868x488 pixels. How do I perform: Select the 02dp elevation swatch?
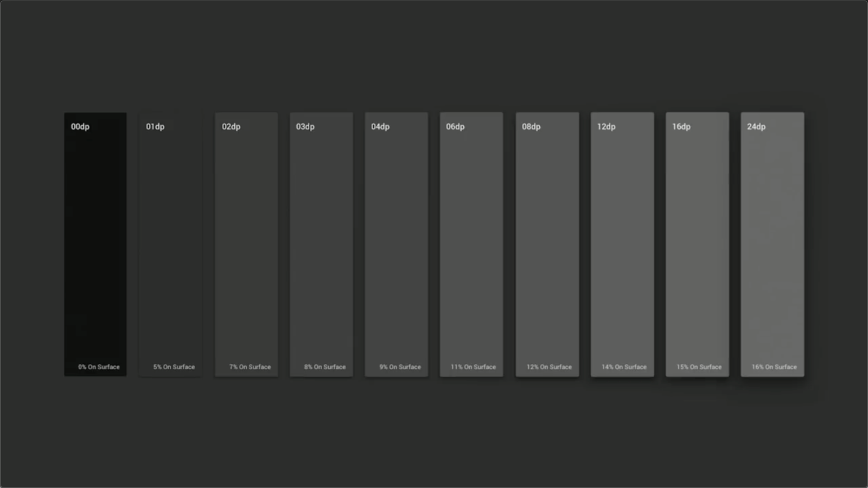pos(246,245)
